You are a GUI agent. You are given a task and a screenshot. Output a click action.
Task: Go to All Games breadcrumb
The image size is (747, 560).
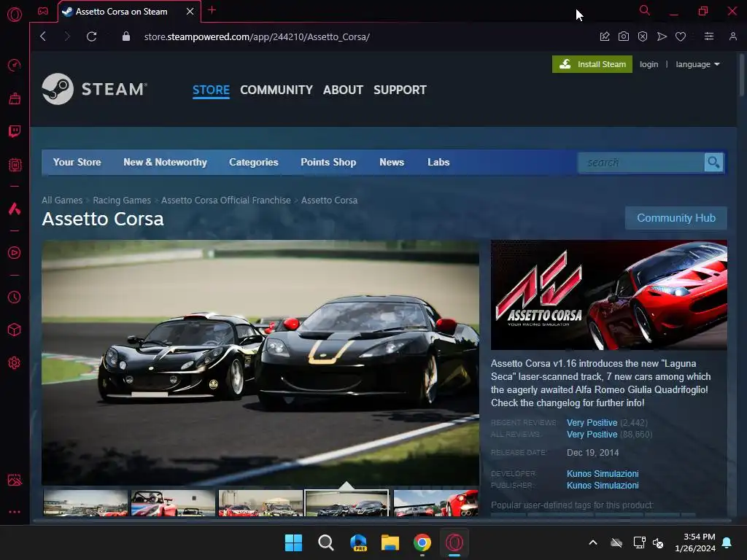pos(62,201)
